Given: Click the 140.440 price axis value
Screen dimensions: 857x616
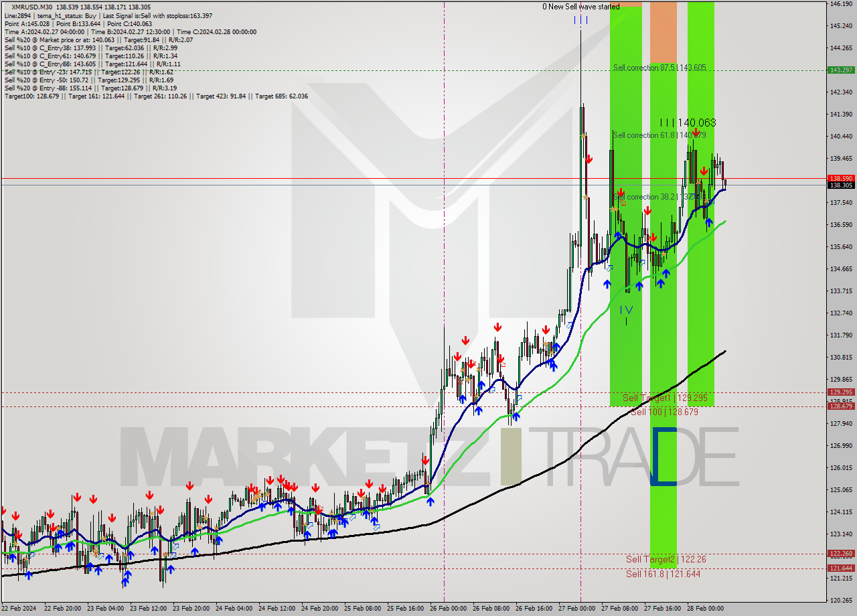Looking at the screenshot, I should point(841,137).
